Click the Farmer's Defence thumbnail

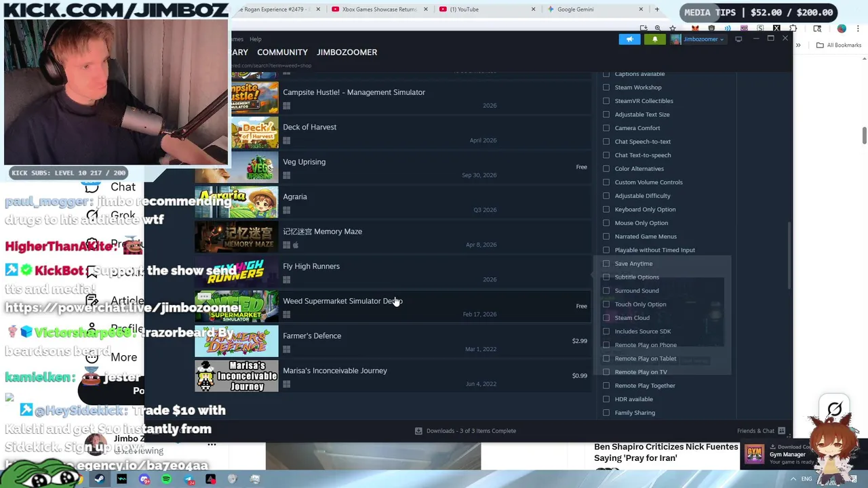pyautogui.click(x=237, y=342)
